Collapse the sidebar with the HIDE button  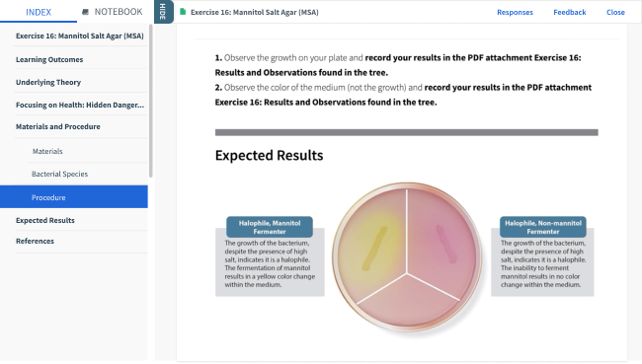click(163, 12)
